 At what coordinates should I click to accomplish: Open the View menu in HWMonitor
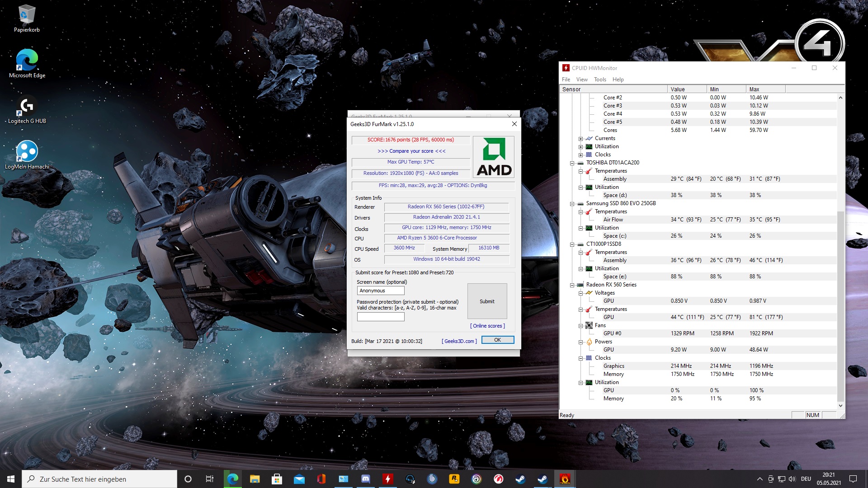pyautogui.click(x=582, y=80)
